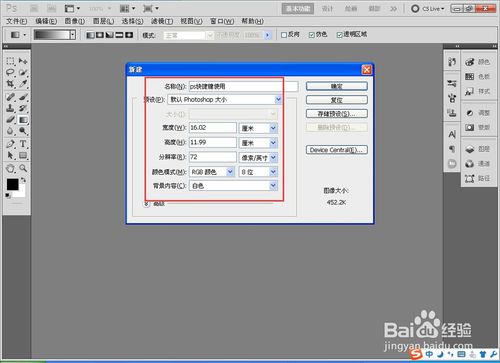The height and width of the screenshot is (363, 500).
Task: Click the 复位 (Reset) button
Action: tap(337, 100)
